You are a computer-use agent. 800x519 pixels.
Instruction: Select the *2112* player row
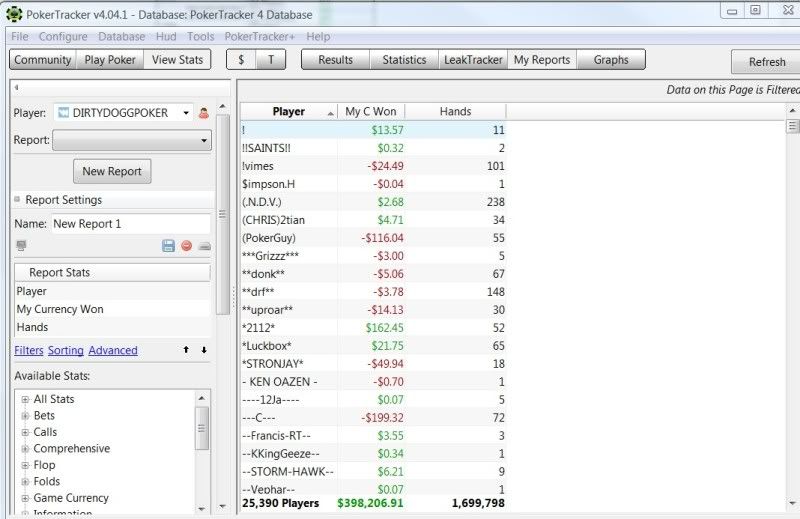pyautogui.click(x=373, y=328)
